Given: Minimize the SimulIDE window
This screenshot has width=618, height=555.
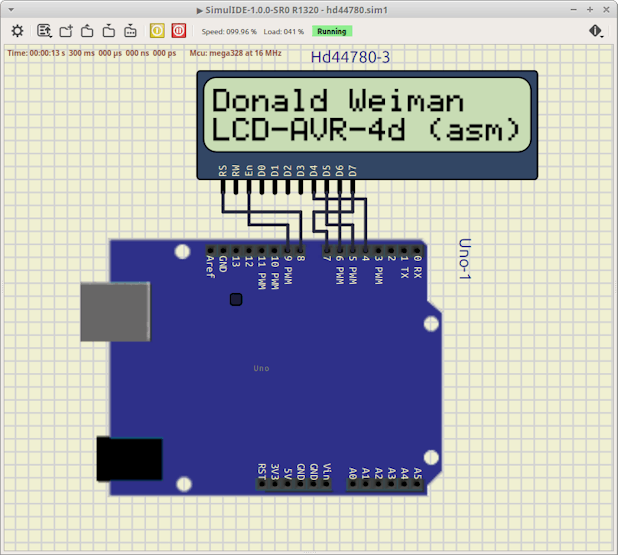Looking at the screenshot, I should tap(573, 9).
